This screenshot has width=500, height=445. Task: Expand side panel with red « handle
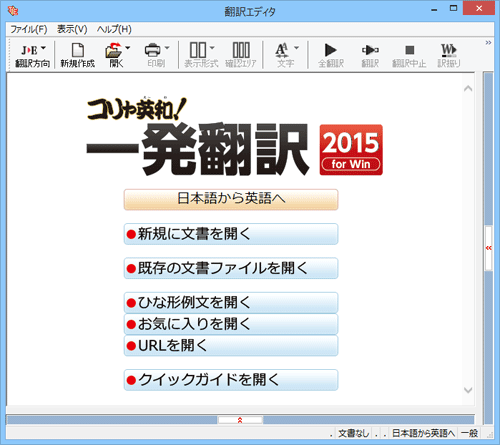[488, 248]
